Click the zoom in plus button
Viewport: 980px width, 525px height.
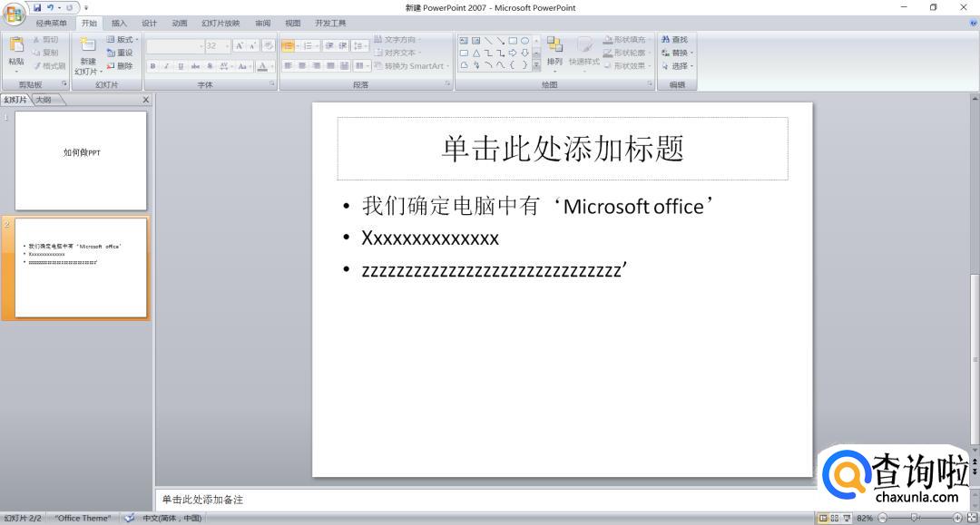click(957, 518)
